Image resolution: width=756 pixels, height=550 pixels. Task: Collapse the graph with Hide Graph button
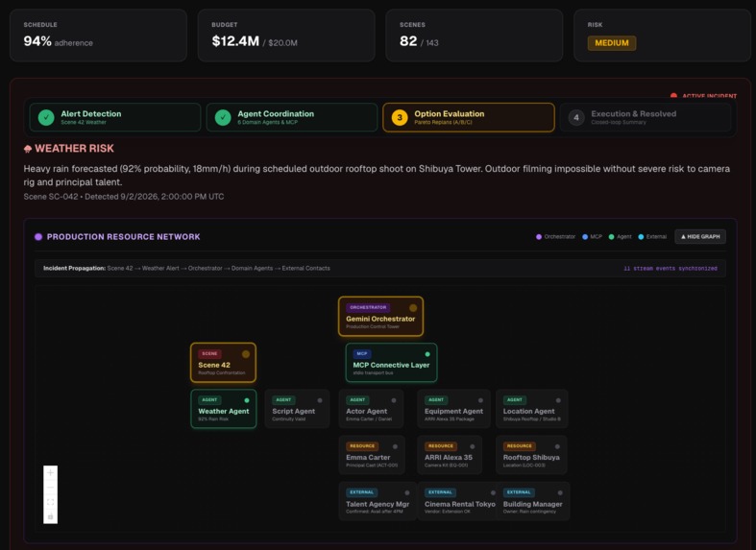(700, 236)
